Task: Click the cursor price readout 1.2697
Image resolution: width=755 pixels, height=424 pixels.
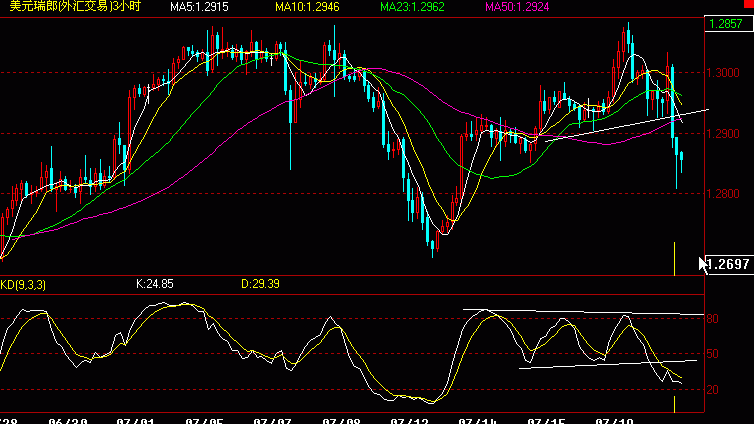Action: pyautogui.click(x=729, y=264)
